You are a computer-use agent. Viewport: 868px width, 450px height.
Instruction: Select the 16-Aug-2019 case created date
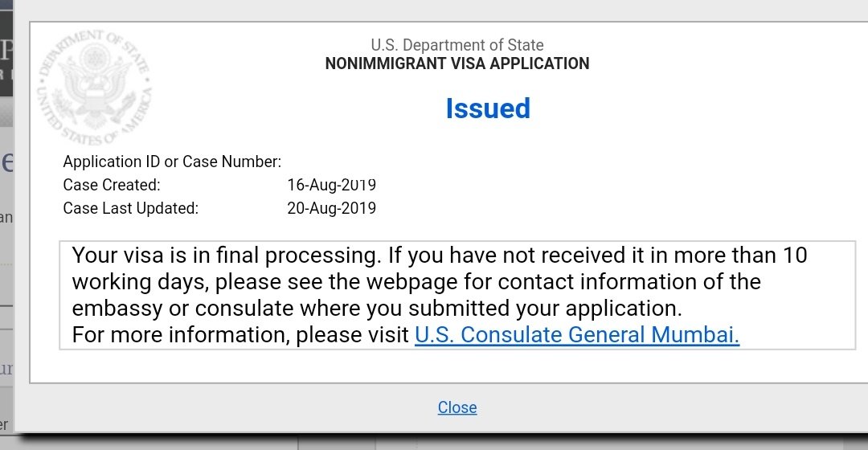(x=332, y=185)
